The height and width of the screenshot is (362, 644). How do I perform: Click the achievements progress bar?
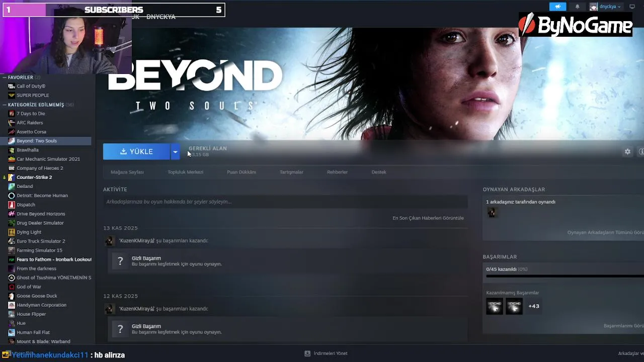(x=565, y=276)
